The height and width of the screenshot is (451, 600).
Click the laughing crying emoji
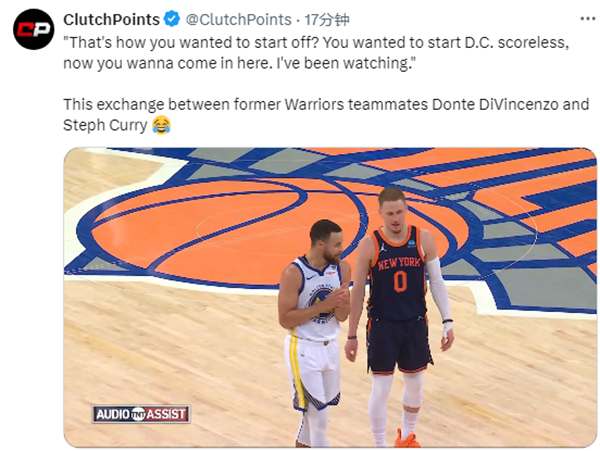click(x=161, y=125)
